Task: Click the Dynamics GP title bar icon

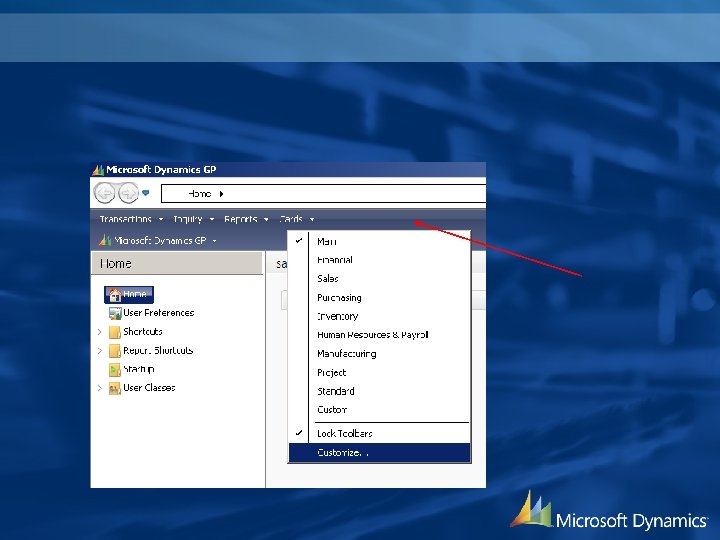Action: click(98, 170)
